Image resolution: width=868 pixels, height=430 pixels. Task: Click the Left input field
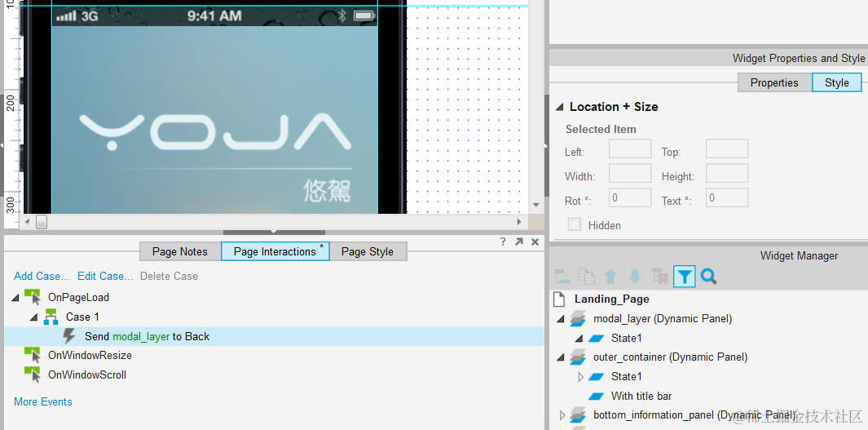tap(630, 149)
